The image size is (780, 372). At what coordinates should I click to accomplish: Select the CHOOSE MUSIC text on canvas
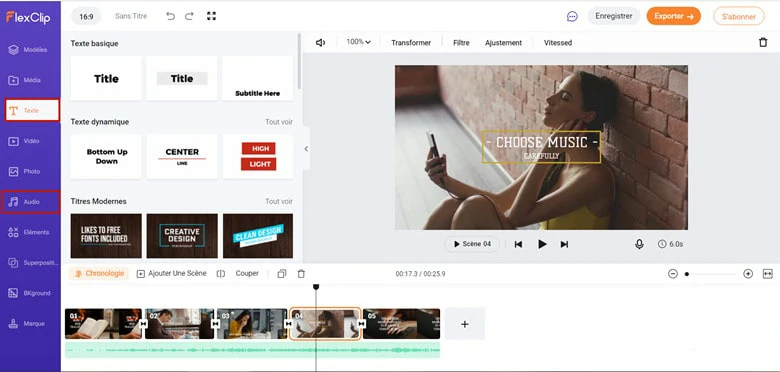541,147
